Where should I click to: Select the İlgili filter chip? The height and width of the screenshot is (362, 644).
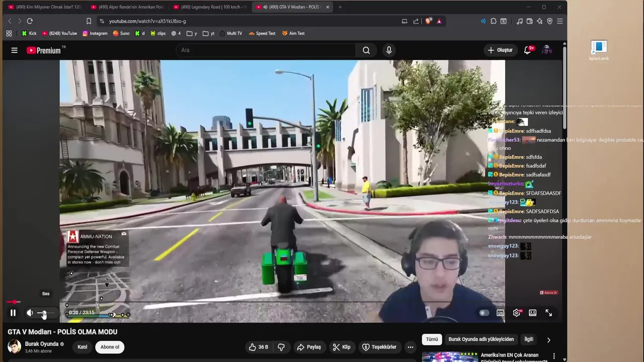click(x=529, y=339)
